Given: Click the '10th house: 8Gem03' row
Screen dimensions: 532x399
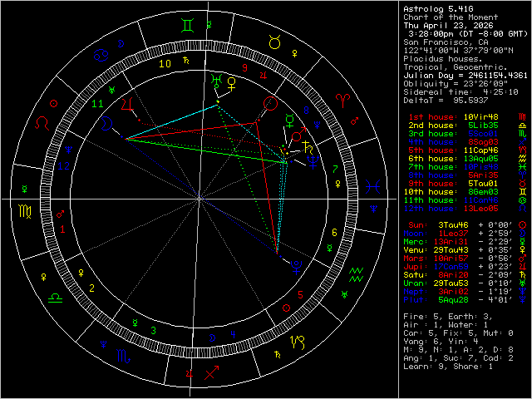Looking at the screenshot, I should point(465,192).
